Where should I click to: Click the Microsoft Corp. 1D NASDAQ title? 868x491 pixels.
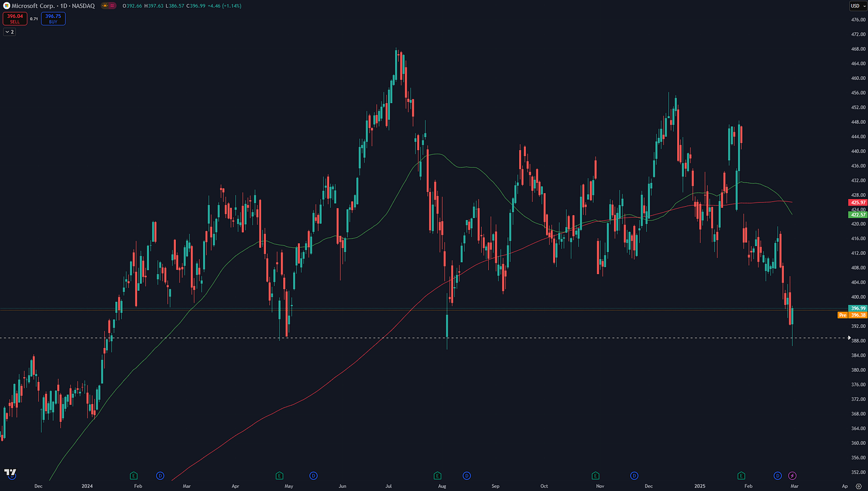tap(53, 5)
